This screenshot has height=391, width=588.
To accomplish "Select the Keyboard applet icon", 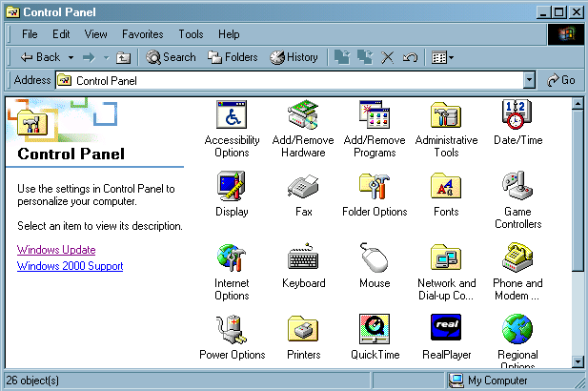I will [x=303, y=257].
